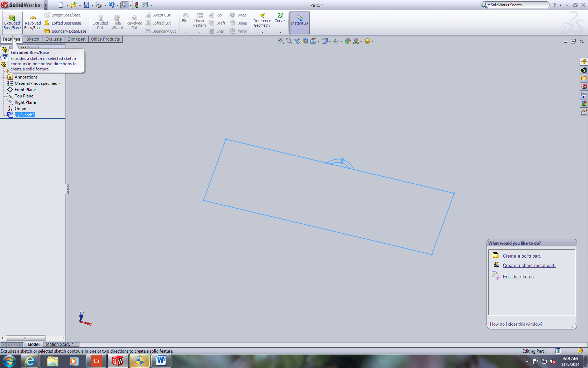Screen dimensions: 588x368
Task: Choose the Swept Cut feature
Action: coord(157,15)
